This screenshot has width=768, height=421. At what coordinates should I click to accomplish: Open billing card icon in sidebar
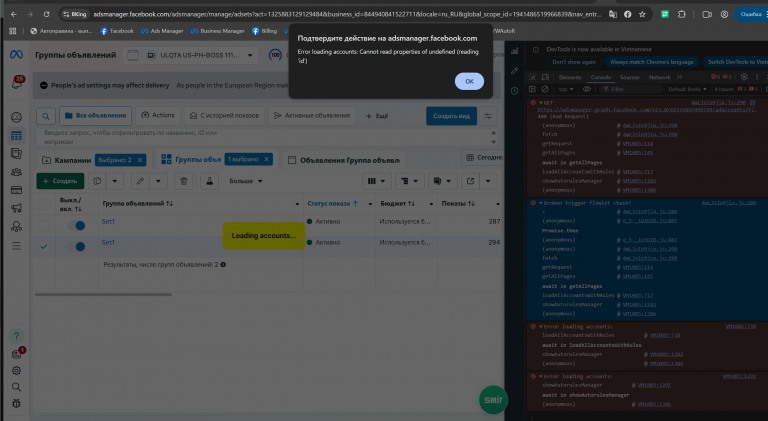point(16,190)
